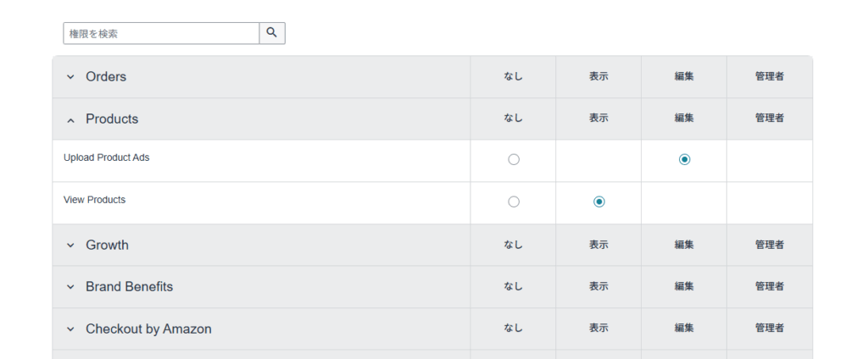Select 'なし' radio for View Products

click(x=514, y=202)
